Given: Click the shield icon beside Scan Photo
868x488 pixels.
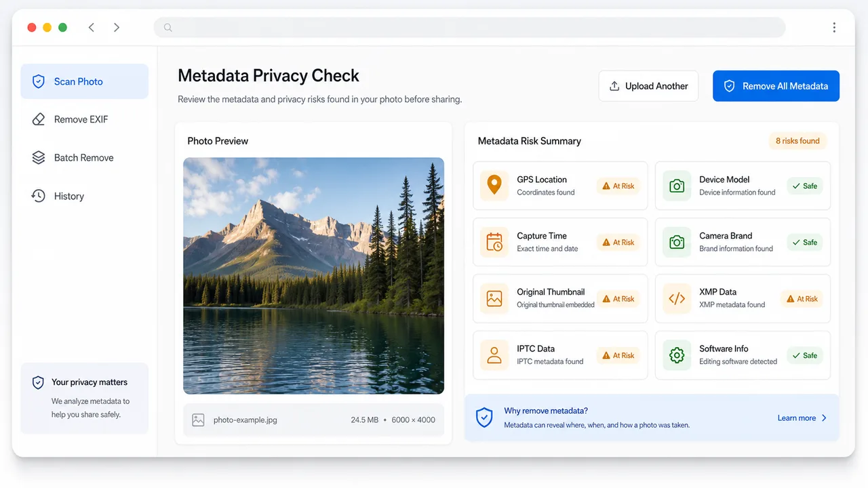Looking at the screenshot, I should [x=39, y=81].
